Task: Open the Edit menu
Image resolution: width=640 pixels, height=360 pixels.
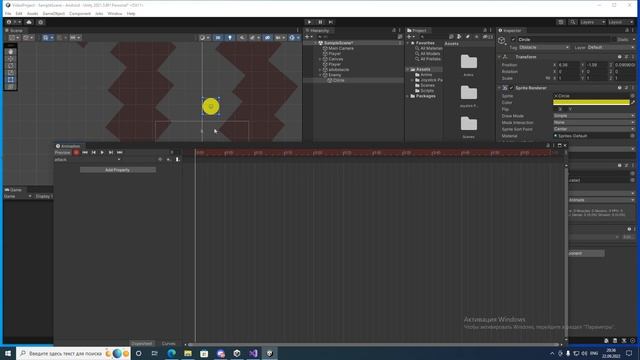Action: 19,13
